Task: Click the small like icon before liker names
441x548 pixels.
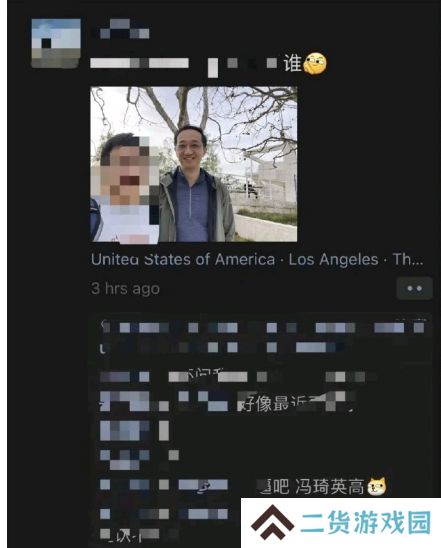Action: pyautogui.click(x=104, y=327)
